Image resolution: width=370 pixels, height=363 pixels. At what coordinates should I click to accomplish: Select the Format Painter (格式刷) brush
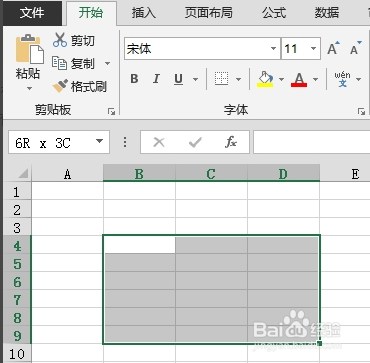[x=79, y=86]
